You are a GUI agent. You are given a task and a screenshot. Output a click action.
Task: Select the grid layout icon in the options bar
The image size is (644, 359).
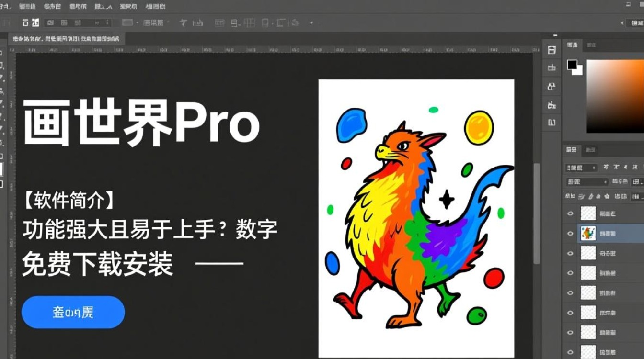click(x=249, y=22)
